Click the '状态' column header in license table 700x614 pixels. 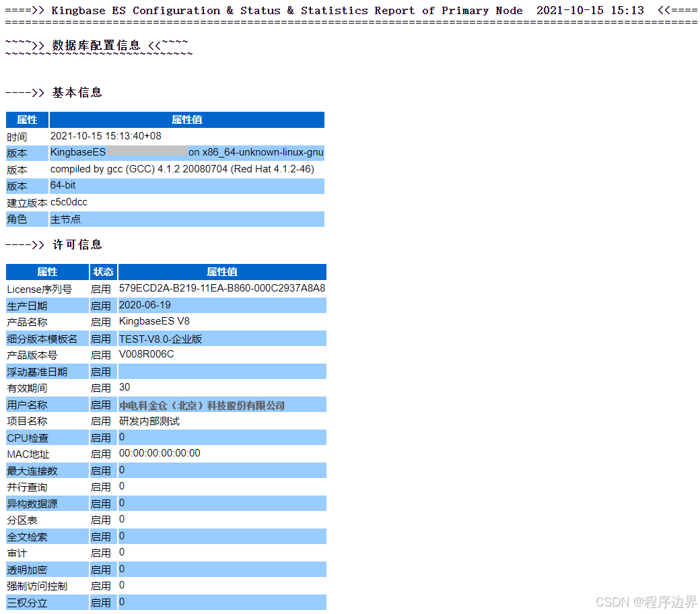tap(104, 272)
